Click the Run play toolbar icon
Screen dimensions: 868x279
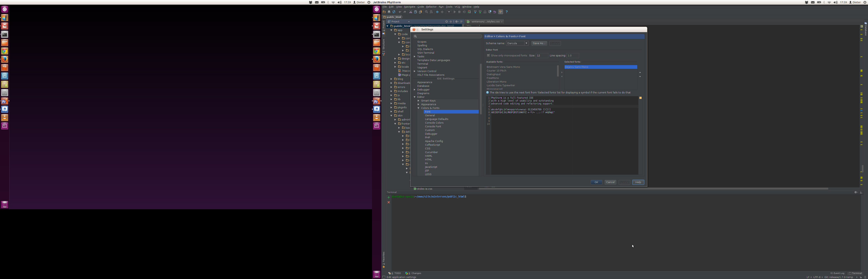point(455,12)
